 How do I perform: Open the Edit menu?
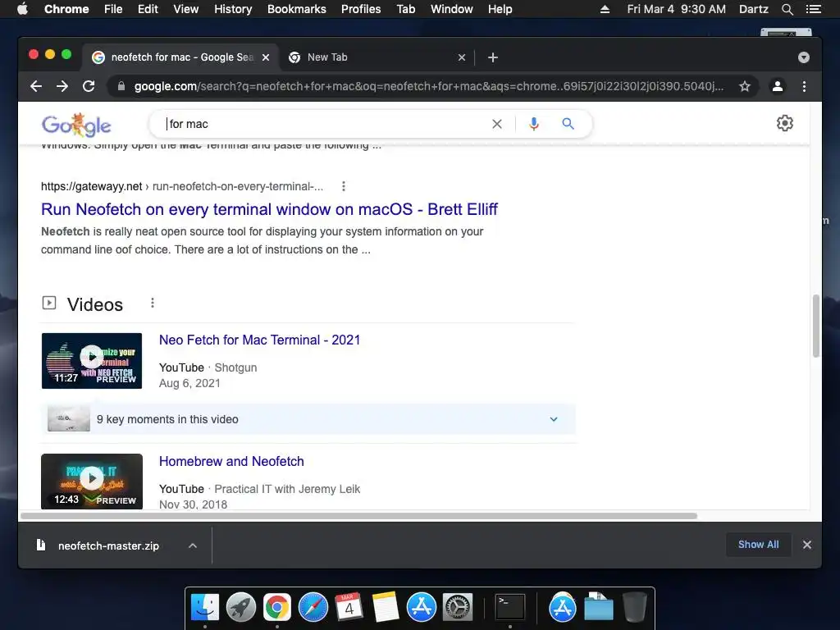(x=148, y=9)
